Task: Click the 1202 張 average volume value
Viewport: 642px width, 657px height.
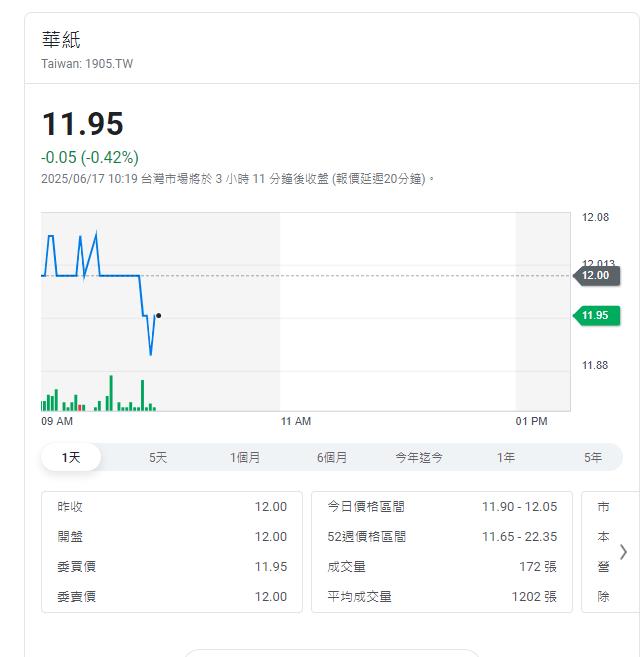Action: tap(534, 597)
